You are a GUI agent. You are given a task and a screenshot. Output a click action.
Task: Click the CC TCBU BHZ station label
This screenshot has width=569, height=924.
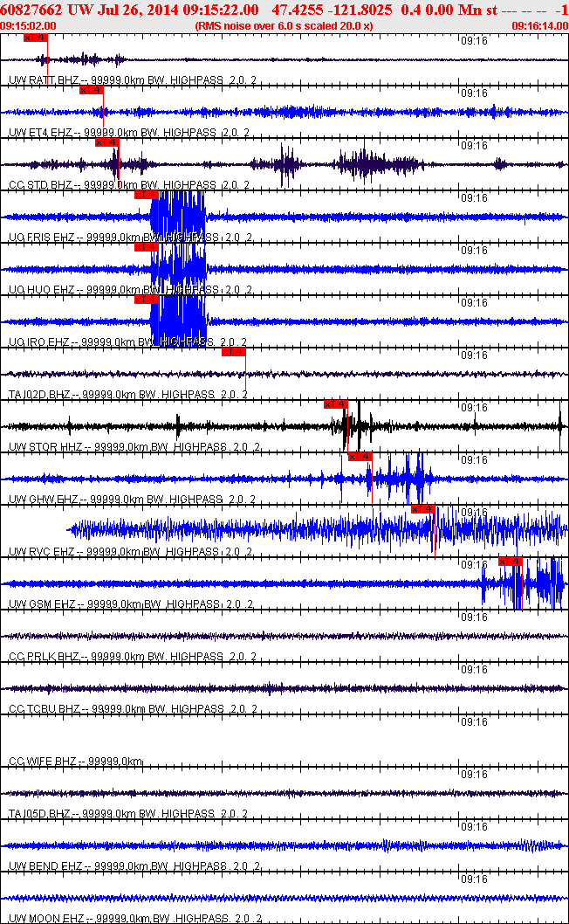(45, 709)
